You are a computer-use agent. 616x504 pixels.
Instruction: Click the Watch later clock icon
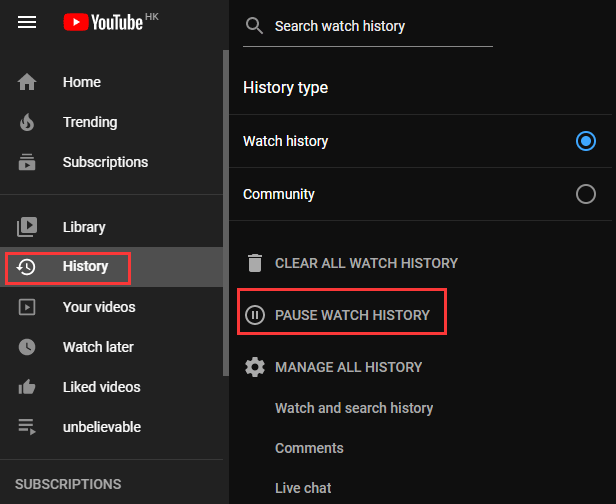tap(27, 347)
